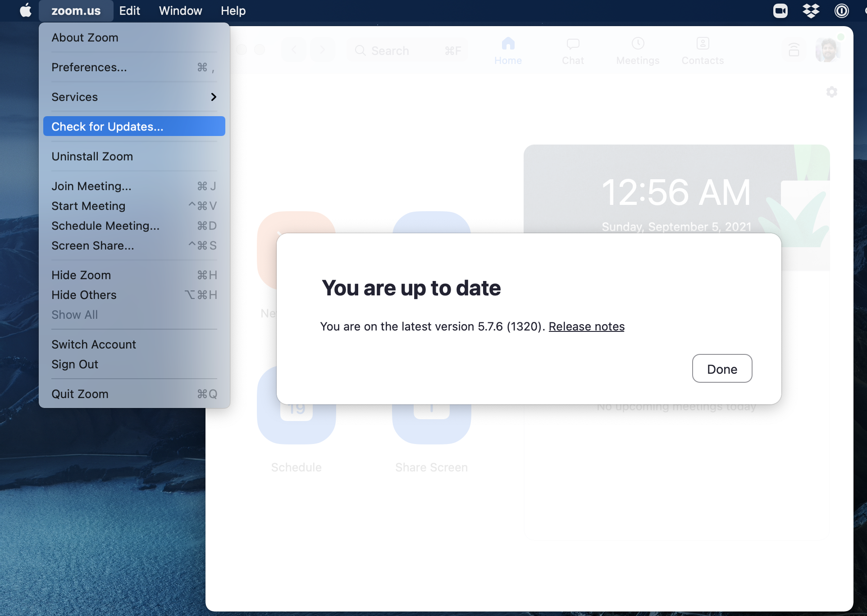Click the Search input field
The image size is (867, 616).
coord(406,50)
